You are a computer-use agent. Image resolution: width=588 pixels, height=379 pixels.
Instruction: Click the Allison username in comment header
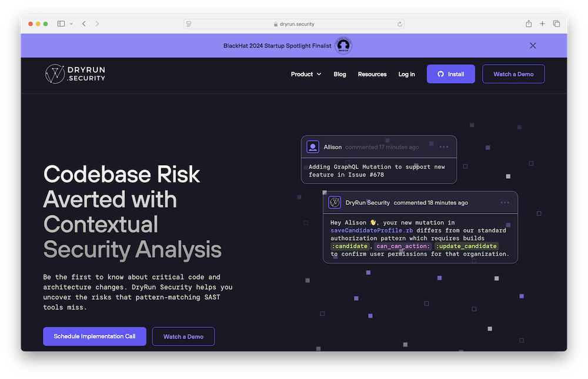(x=333, y=147)
